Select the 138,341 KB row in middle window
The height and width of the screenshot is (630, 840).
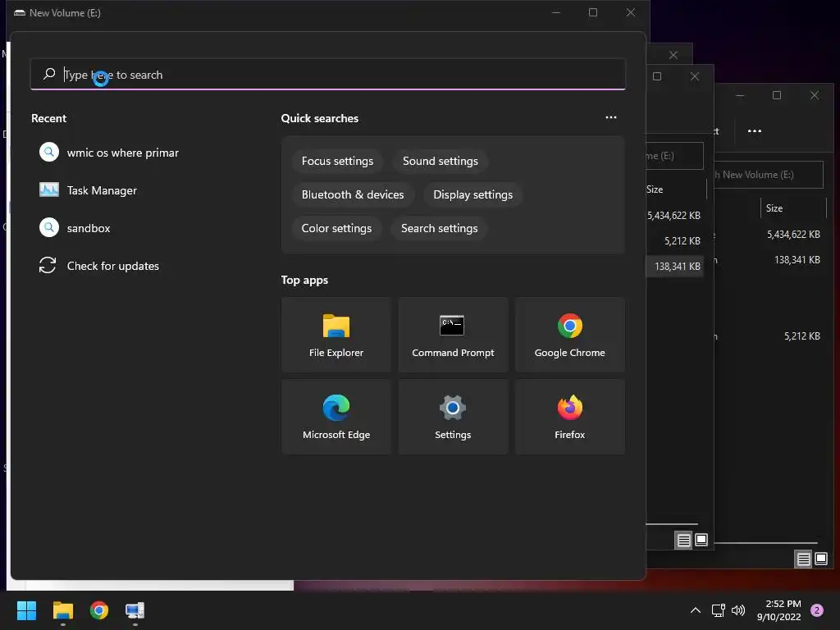coord(675,267)
